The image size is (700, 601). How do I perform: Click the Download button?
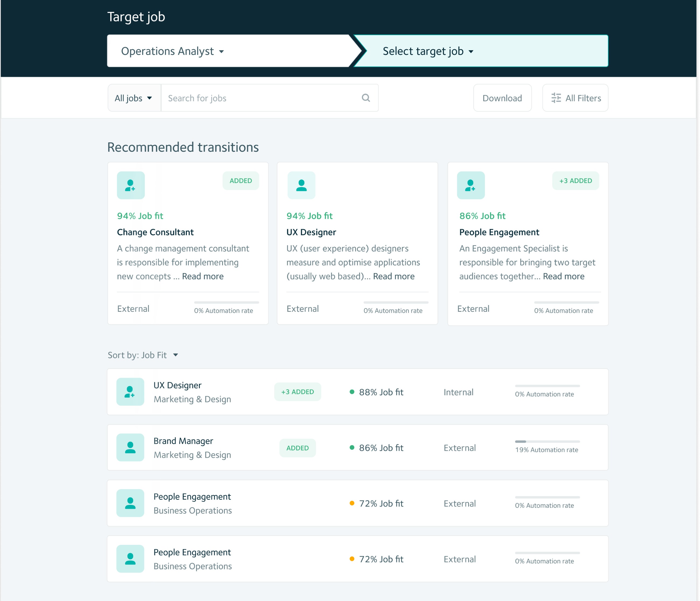[502, 98]
